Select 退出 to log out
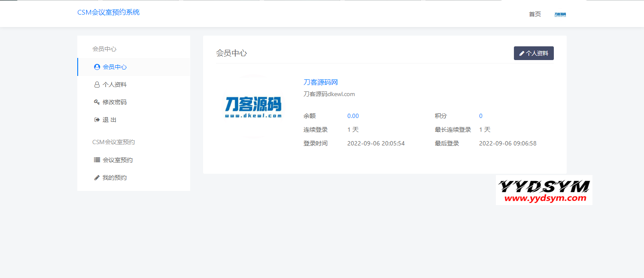 [109, 120]
